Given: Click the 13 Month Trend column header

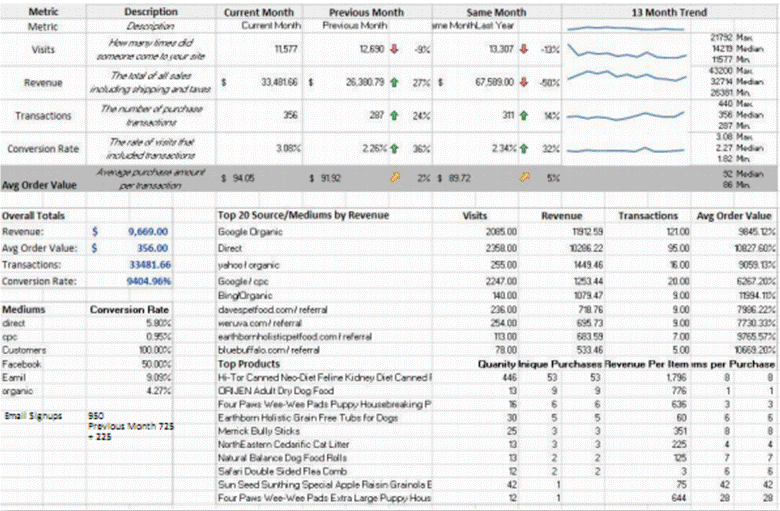Looking at the screenshot, I should pos(669,12).
